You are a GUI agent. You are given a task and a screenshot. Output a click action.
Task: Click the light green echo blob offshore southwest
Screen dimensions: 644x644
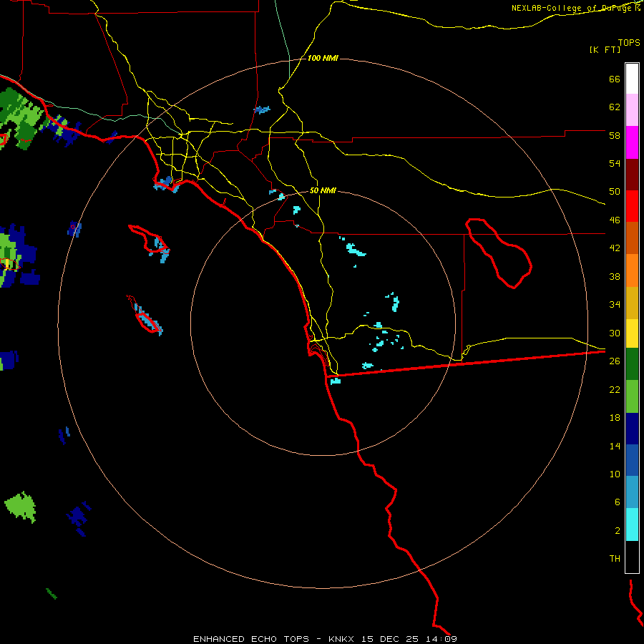21,507
